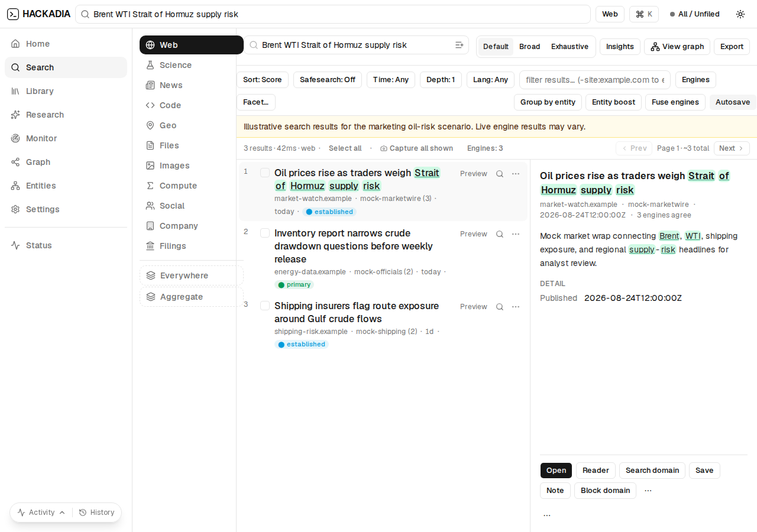Open View graph

[x=677, y=47]
